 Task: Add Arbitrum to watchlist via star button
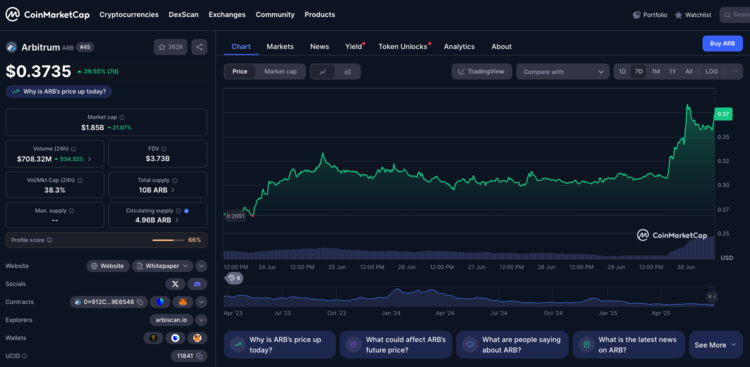point(171,47)
